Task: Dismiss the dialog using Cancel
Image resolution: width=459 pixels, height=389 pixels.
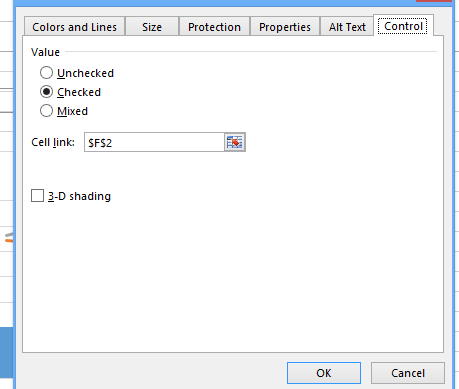Action: pos(408,373)
